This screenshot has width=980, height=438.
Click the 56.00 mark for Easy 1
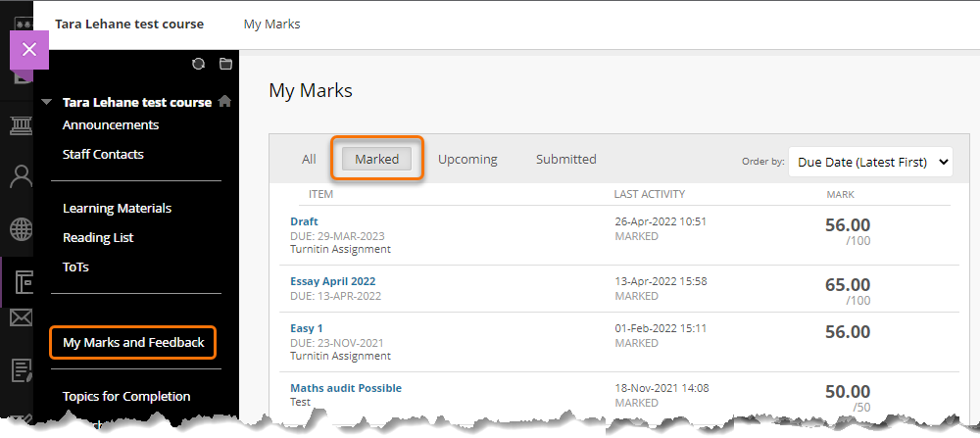pyautogui.click(x=848, y=332)
